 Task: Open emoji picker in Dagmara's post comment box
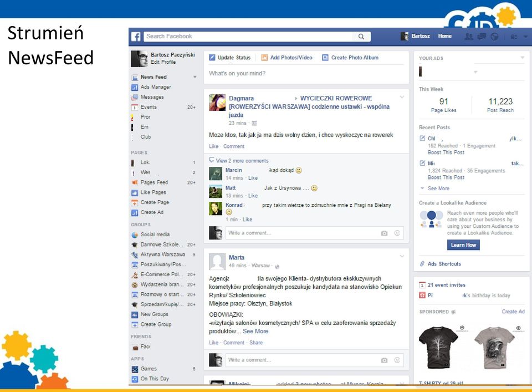tap(397, 233)
